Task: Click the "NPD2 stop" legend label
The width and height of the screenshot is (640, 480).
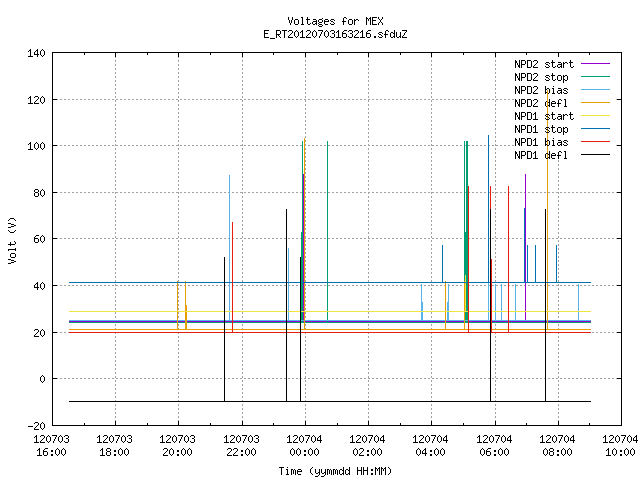Action: pos(541,77)
